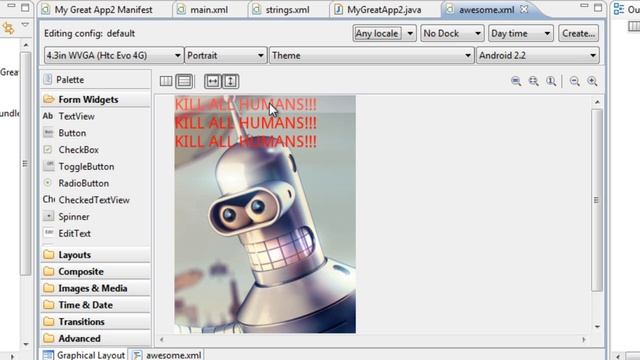The width and height of the screenshot is (640, 360).
Task: Click canvas horizontal scroll left arrow
Action: 162,339
